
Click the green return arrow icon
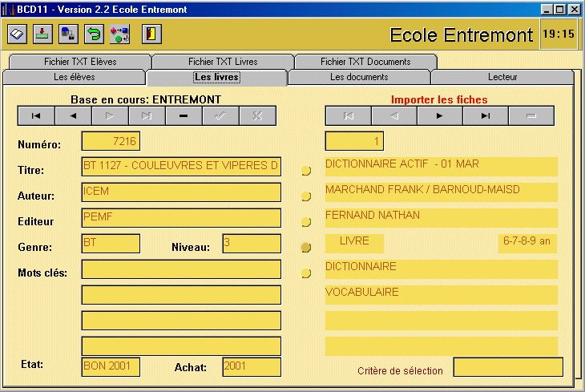pyautogui.click(x=95, y=34)
